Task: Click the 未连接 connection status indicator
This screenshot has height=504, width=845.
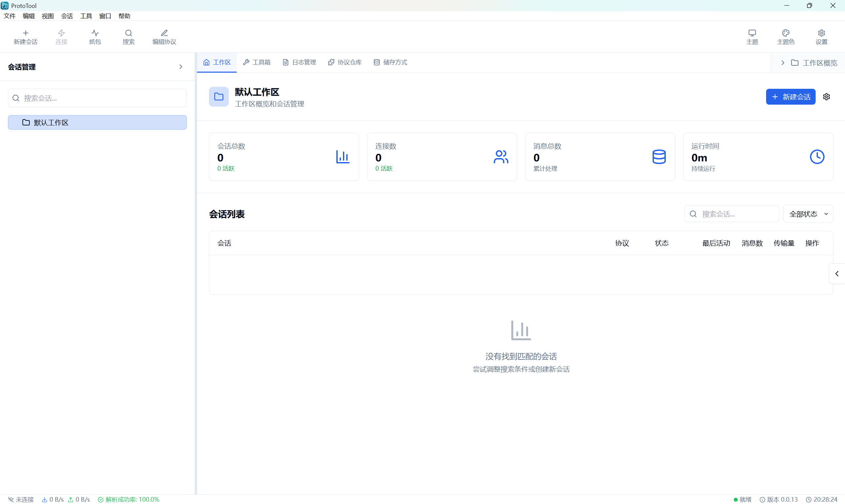Action: click(20, 499)
